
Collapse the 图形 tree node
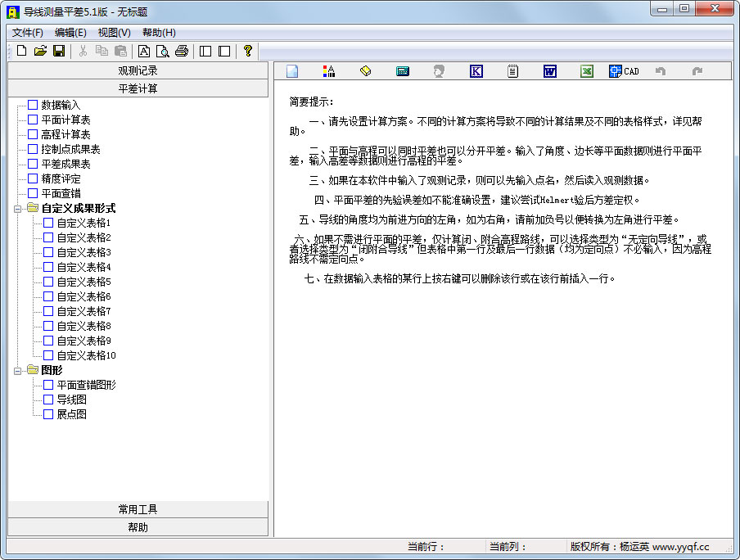pos(17,371)
